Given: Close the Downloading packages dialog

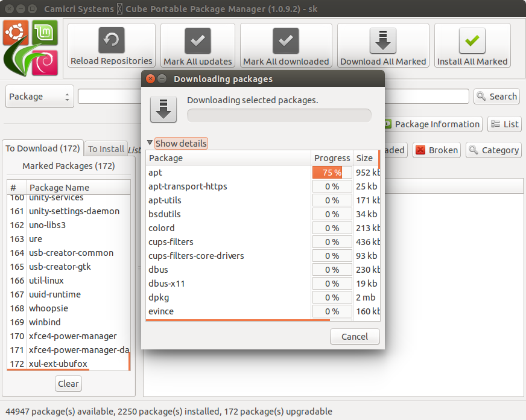Looking at the screenshot, I should (x=151, y=79).
